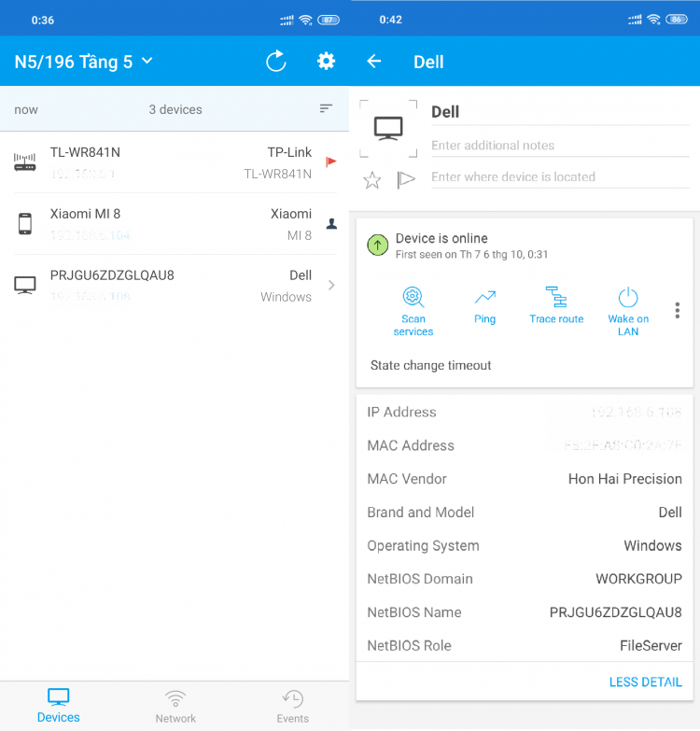This screenshot has height=731, width=700.
Task: Send Wake on LAN
Action: pos(628,311)
